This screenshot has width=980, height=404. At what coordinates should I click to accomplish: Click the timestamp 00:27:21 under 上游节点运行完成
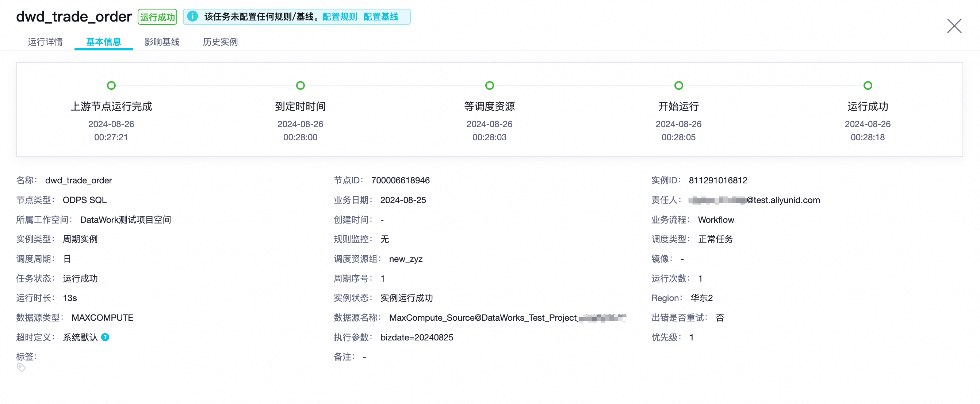111,137
